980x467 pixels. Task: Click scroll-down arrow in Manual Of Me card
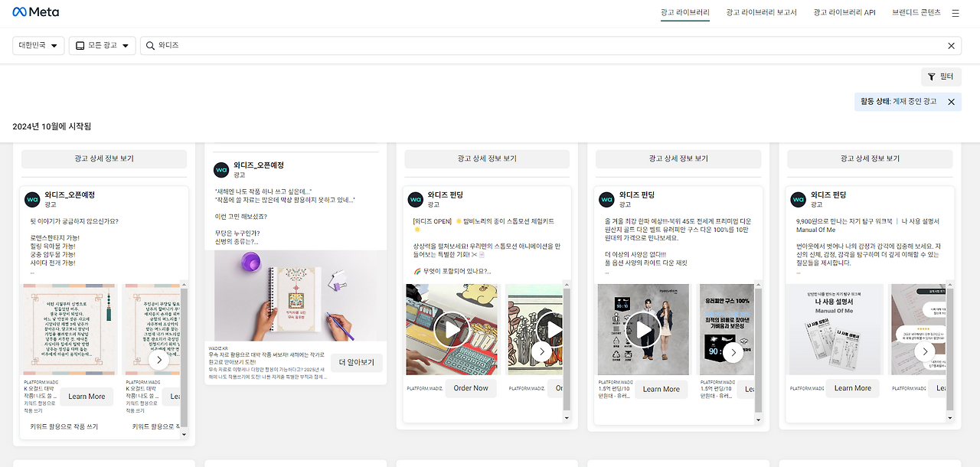click(949, 419)
